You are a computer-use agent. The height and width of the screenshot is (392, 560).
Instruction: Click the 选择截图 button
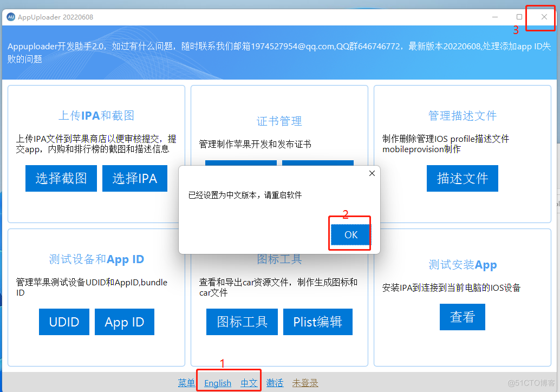click(x=61, y=178)
